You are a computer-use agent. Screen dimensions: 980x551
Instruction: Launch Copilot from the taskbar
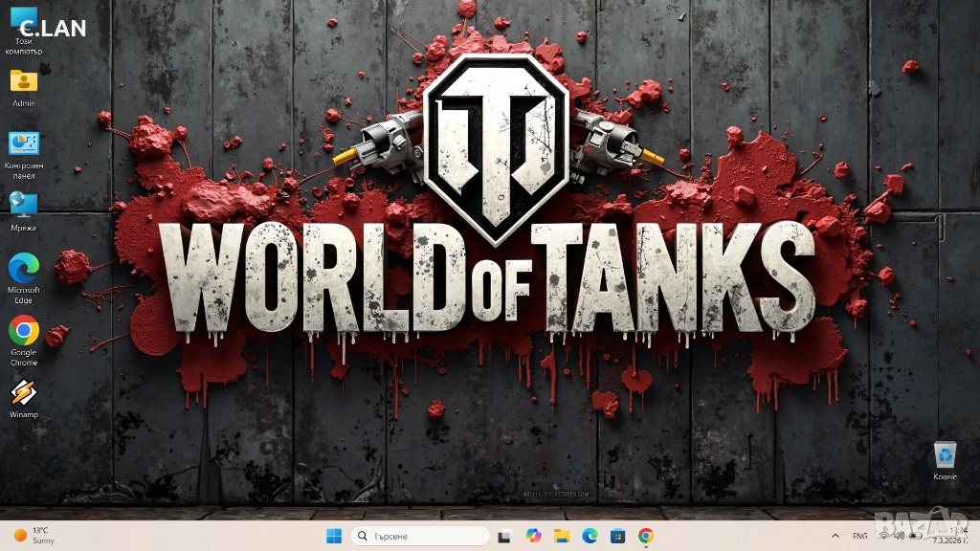[x=533, y=536]
